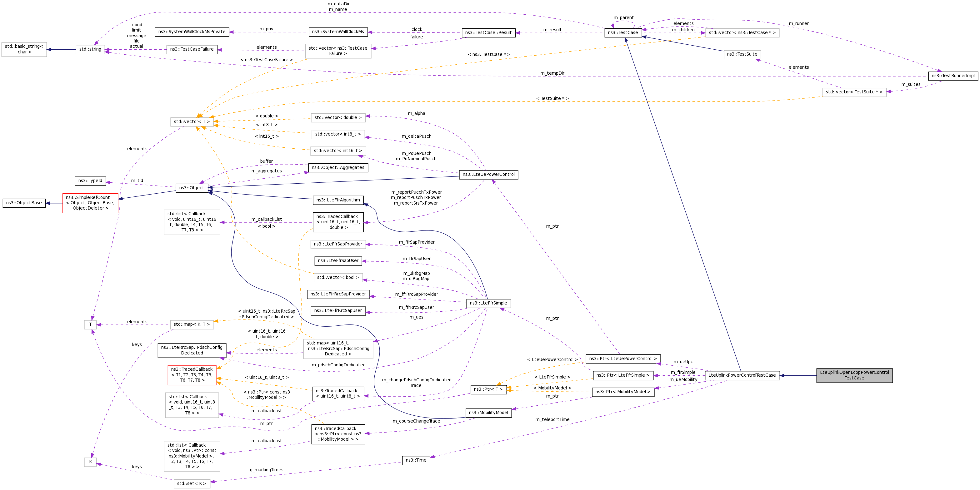Click ns3::MobilityModel node

click(x=488, y=413)
